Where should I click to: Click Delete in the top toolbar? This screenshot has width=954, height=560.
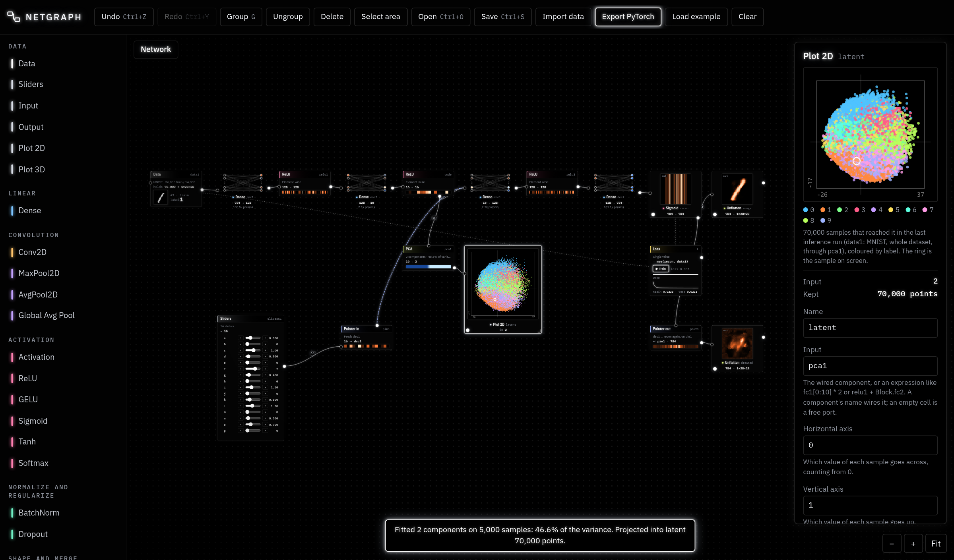(332, 17)
